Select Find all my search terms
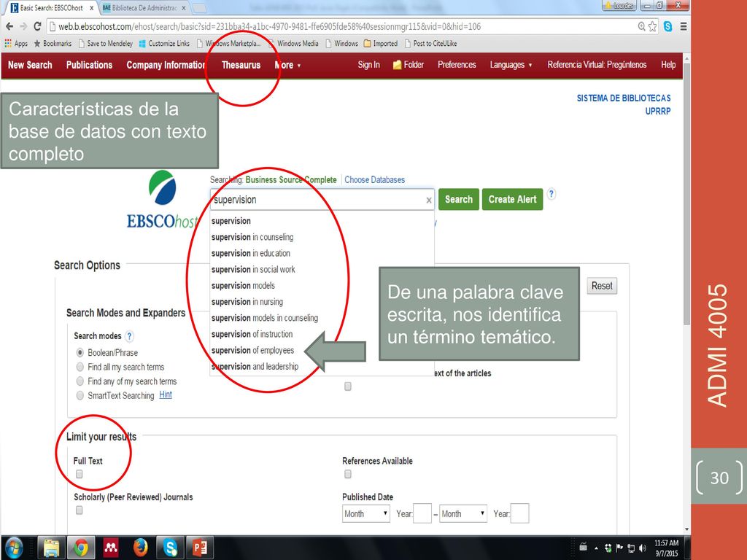The height and width of the screenshot is (560, 747). pyautogui.click(x=80, y=367)
